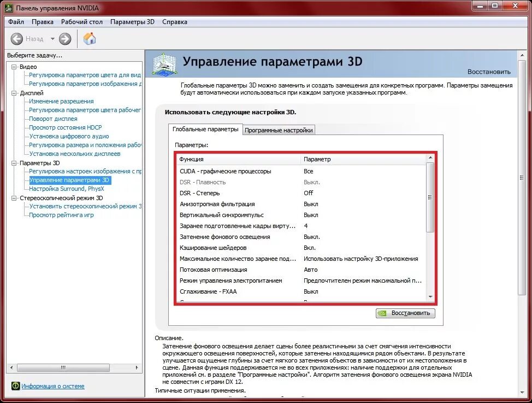This screenshot has height=403, width=532.
Task: Open Установка цифрового аудио
Action: [x=69, y=136]
